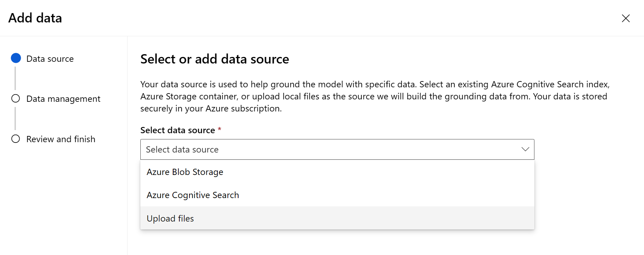Click 'securely in your Azure subscription' description text
This screenshot has width=644, height=255.
tap(211, 109)
